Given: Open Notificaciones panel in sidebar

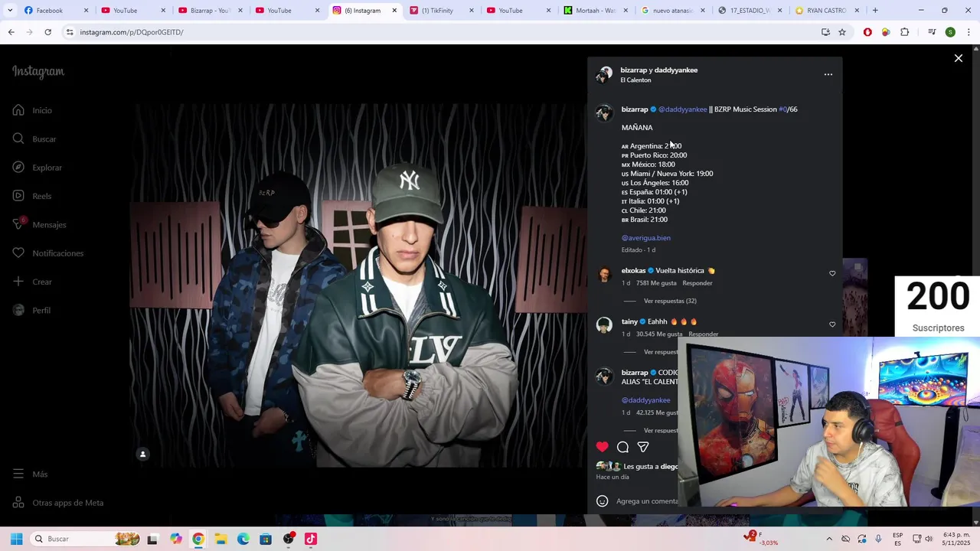Looking at the screenshot, I should click(x=47, y=253).
